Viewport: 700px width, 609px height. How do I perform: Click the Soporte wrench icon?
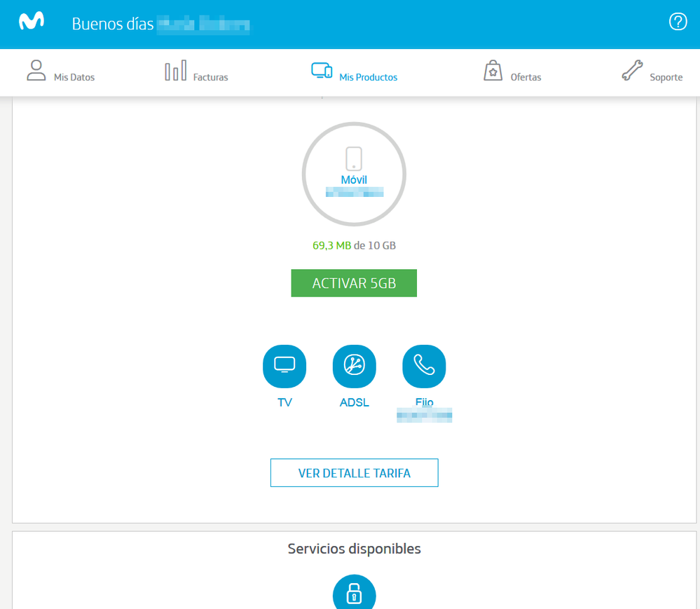632,71
